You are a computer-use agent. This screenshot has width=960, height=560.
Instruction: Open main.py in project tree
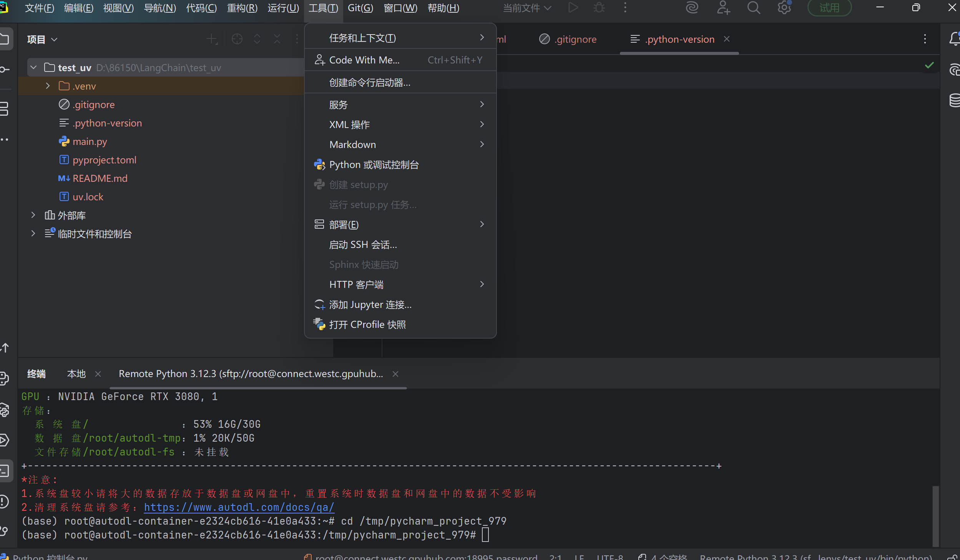[x=90, y=142]
